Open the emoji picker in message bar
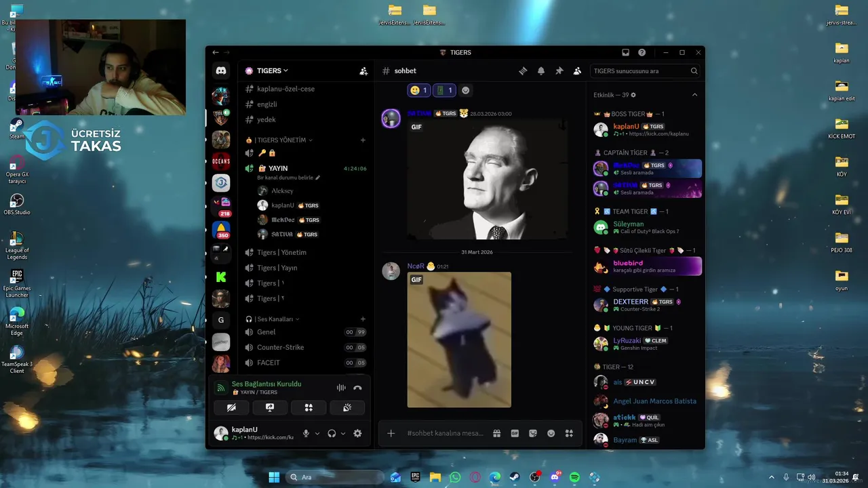The height and width of the screenshot is (488, 868). click(551, 433)
